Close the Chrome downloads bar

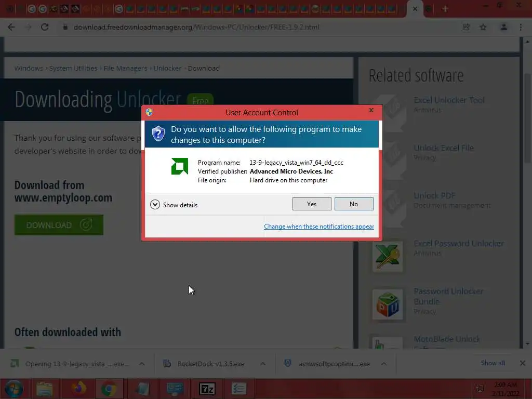pos(523,363)
